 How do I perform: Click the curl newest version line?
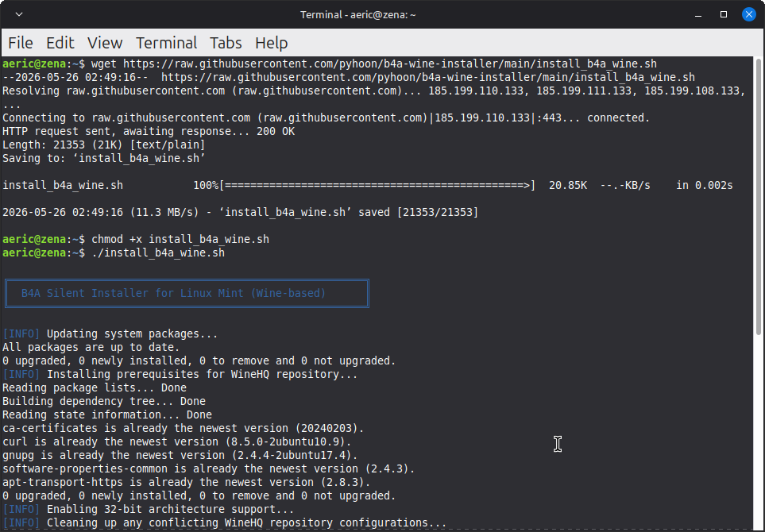[176, 441]
